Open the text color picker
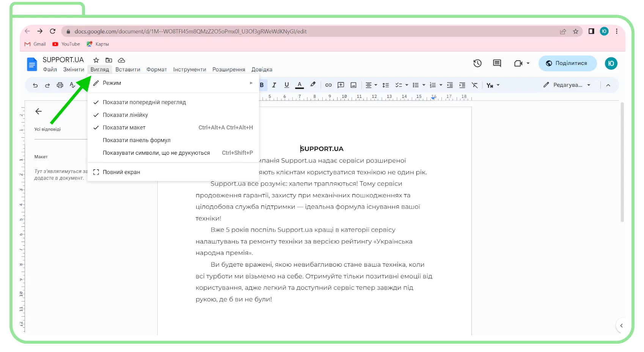The height and width of the screenshot is (352, 644). (x=300, y=85)
